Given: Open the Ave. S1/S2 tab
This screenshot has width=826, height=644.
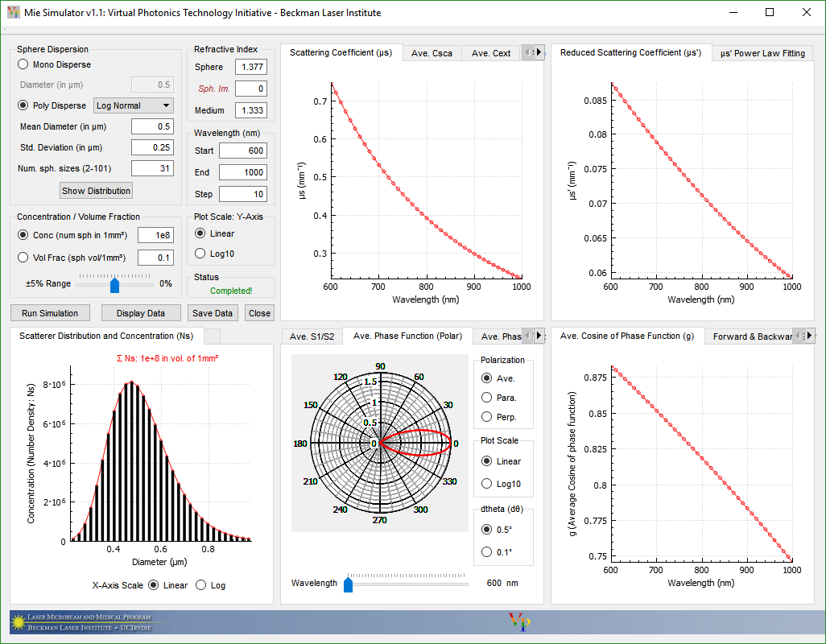Looking at the screenshot, I should (x=312, y=336).
